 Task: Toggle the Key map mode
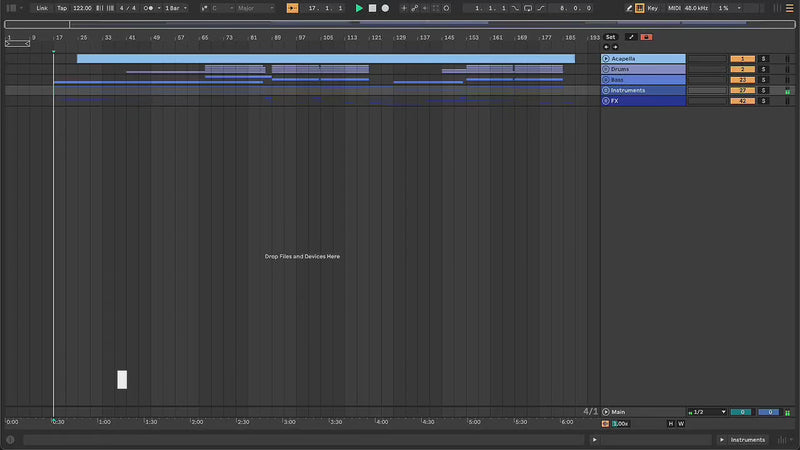[653, 8]
